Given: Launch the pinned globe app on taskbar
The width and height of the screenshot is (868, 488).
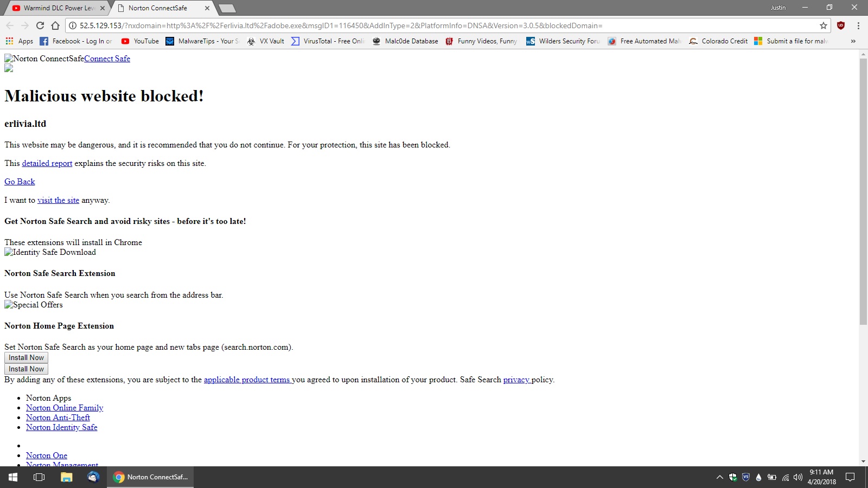Looking at the screenshot, I should pyautogui.click(x=93, y=477).
